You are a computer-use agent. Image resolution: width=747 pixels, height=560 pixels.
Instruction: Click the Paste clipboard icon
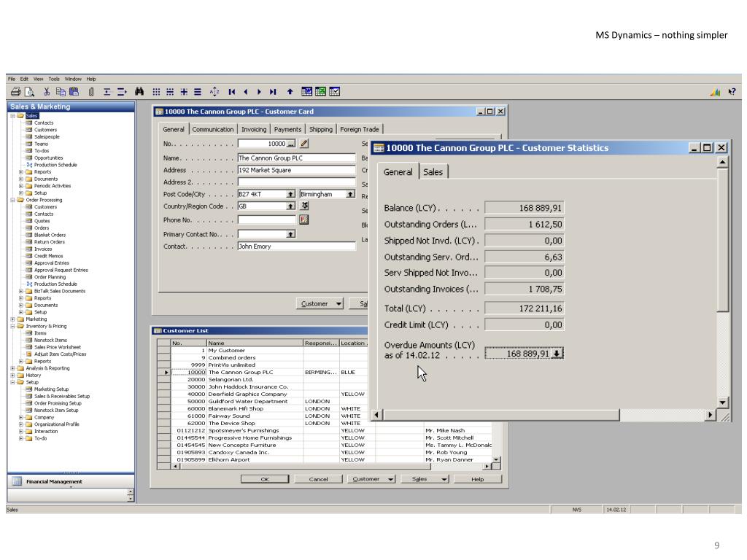click(74, 92)
